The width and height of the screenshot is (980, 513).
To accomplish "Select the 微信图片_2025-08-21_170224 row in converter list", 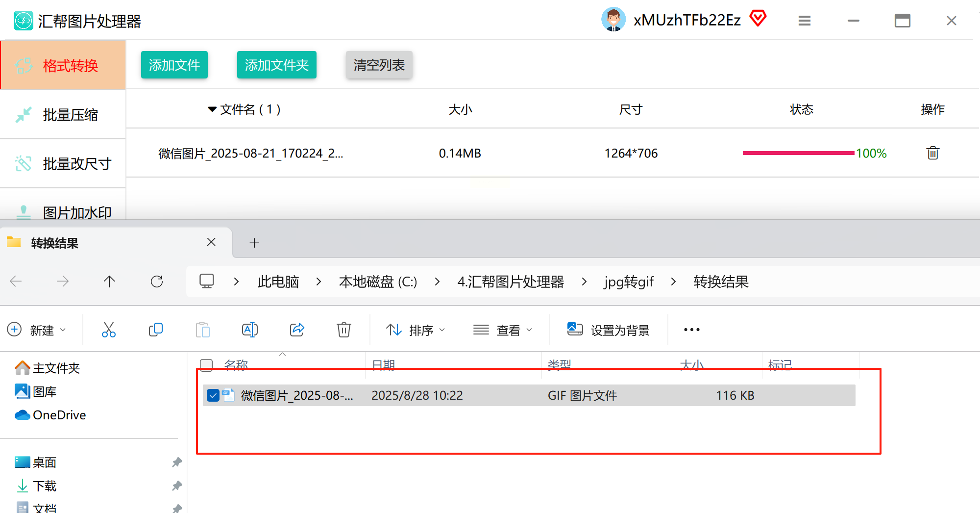I will pos(553,153).
